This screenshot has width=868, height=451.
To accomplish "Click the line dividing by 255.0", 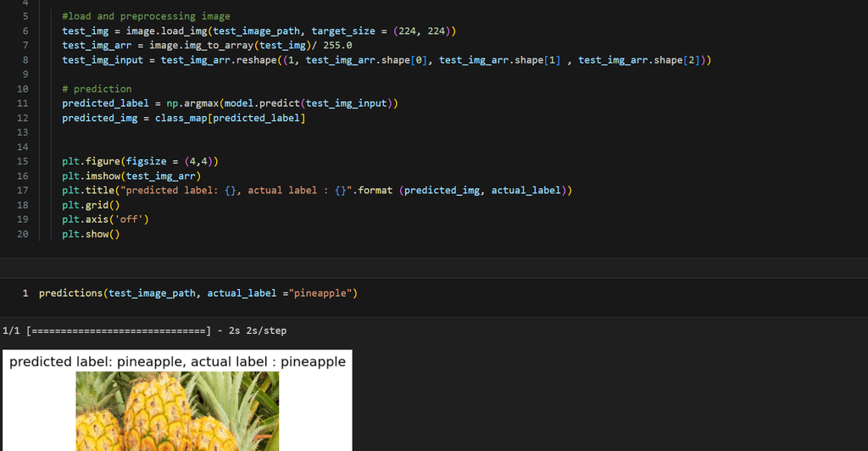I will coord(207,46).
